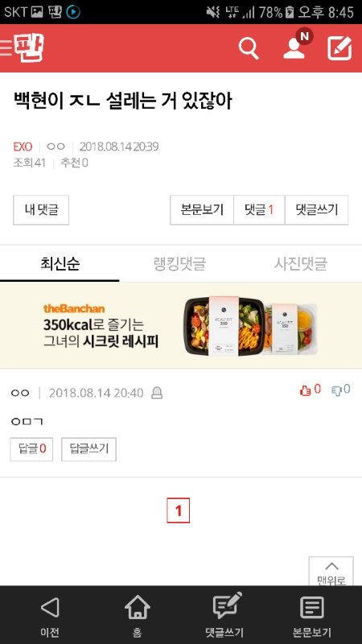Image resolution: width=362 pixels, height=644 pixels.
Task: Tap the write post pencil icon
Action: click(339, 48)
